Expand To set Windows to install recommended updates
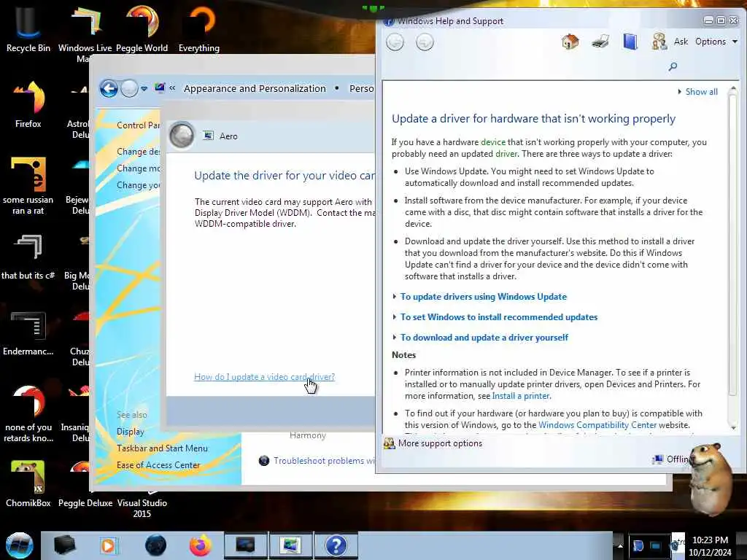The width and height of the screenshot is (747, 560). click(x=498, y=317)
